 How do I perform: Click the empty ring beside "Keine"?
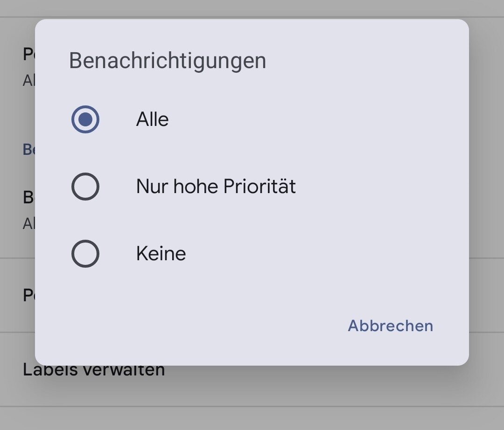pos(85,254)
